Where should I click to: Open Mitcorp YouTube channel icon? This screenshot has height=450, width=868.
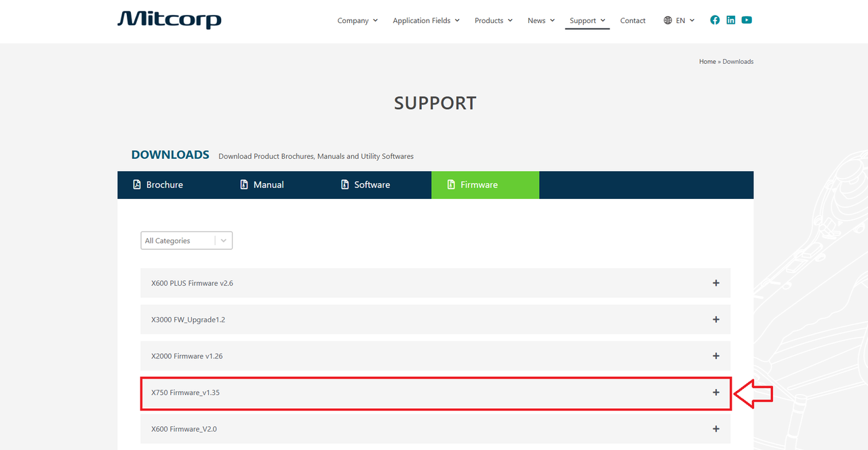(x=747, y=20)
